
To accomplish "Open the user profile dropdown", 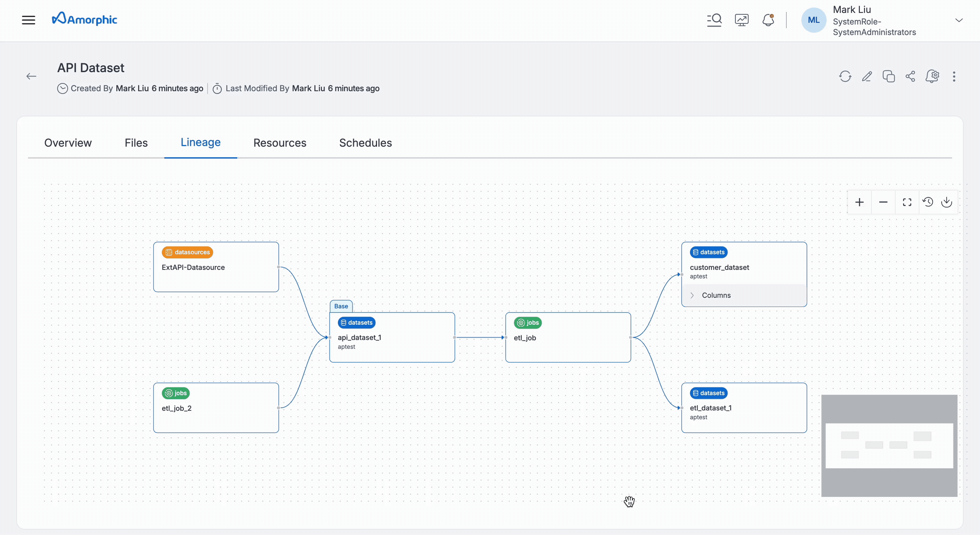I will [959, 20].
